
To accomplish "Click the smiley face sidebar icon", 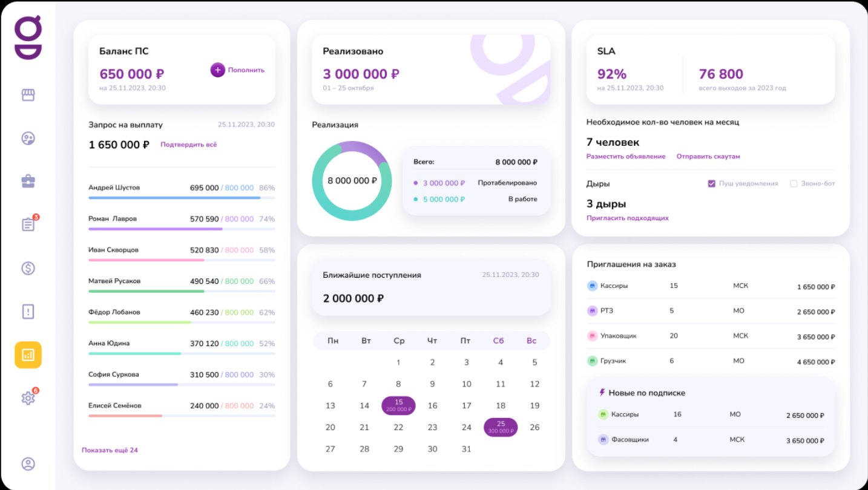I will coord(28,139).
